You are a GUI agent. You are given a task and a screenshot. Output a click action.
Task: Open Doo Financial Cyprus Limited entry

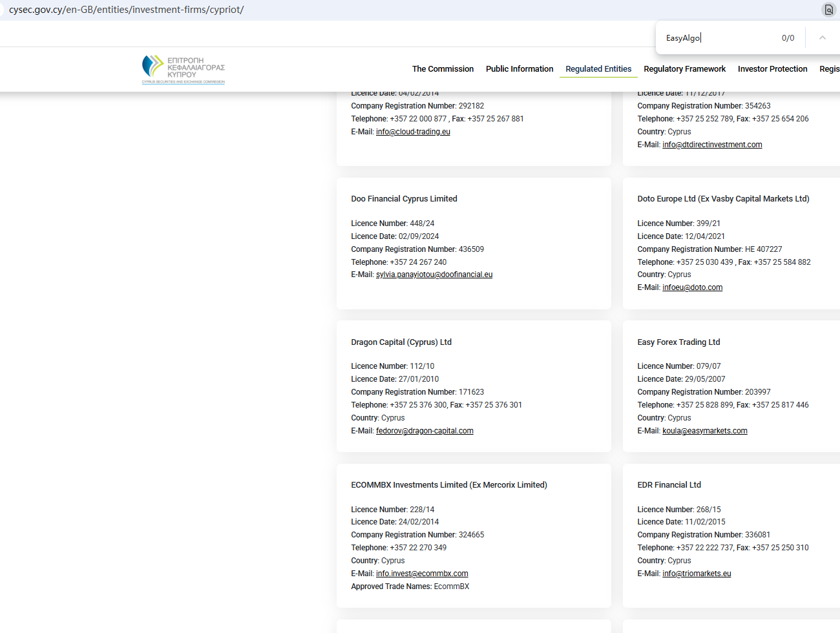point(404,199)
